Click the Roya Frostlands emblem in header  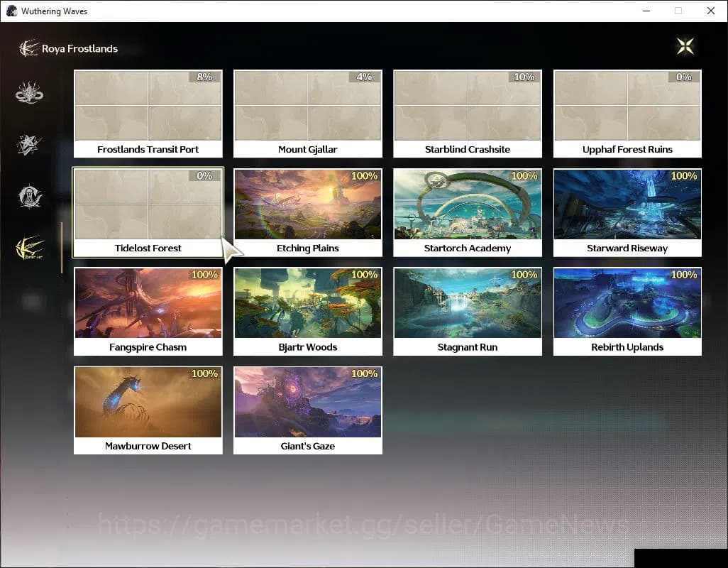pos(28,48)
